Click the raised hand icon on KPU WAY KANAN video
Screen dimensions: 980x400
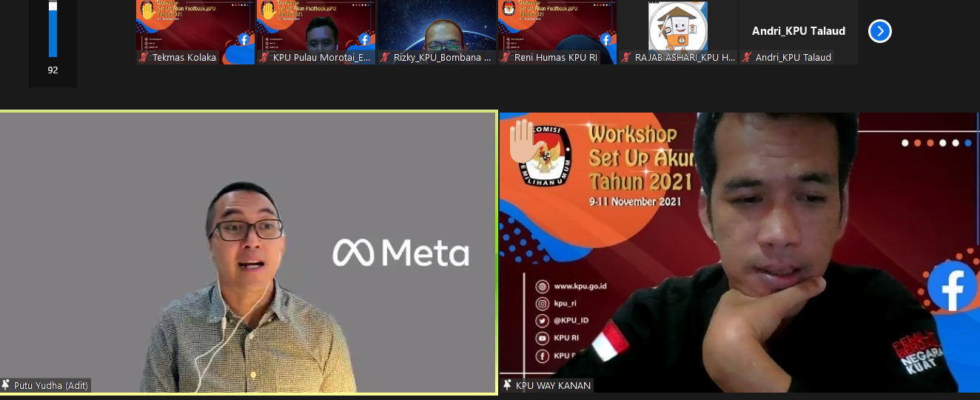pyautogui.click(x=522, y=141)
